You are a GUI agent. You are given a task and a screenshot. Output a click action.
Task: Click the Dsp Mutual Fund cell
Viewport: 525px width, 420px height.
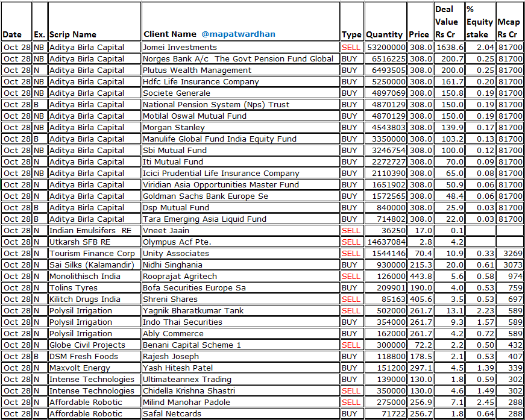pyautogui.click(x=240, y=207)
